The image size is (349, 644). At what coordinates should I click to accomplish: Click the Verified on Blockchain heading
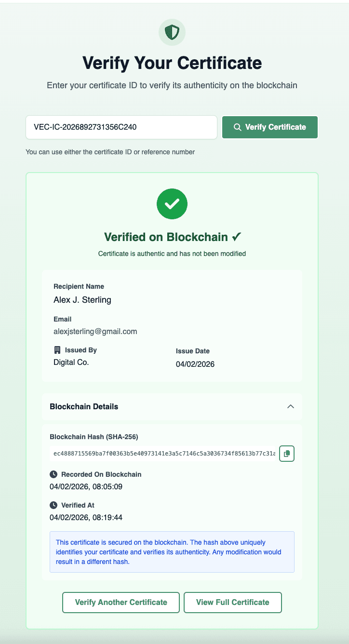click(173, 237)
